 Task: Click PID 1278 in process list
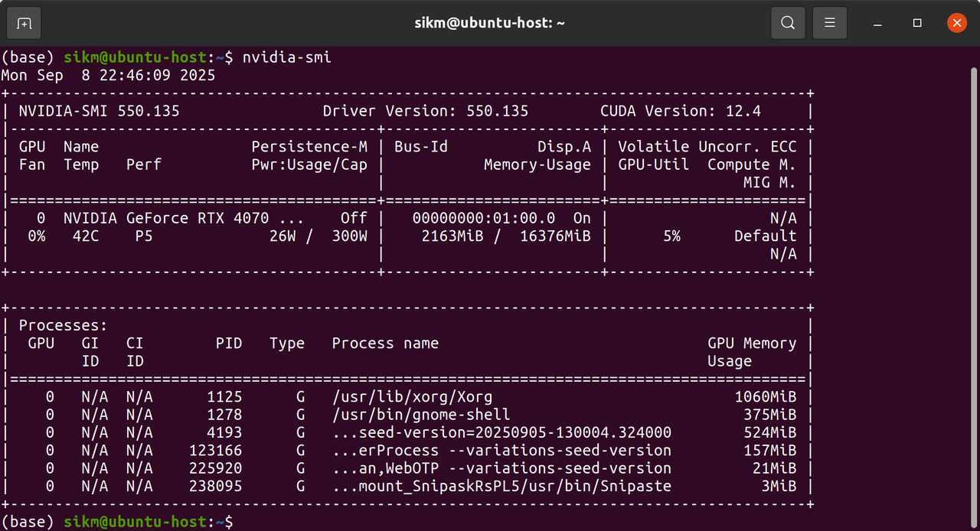tap(224, 415)
